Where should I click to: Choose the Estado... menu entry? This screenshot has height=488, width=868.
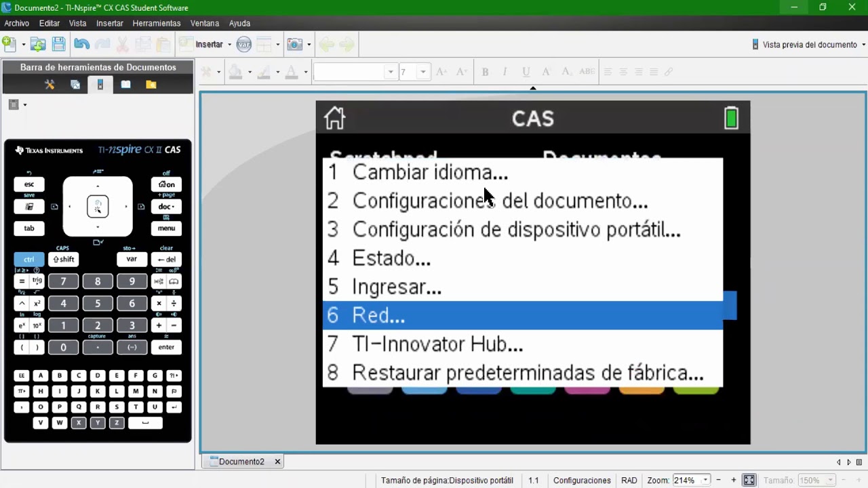[523, 258]
